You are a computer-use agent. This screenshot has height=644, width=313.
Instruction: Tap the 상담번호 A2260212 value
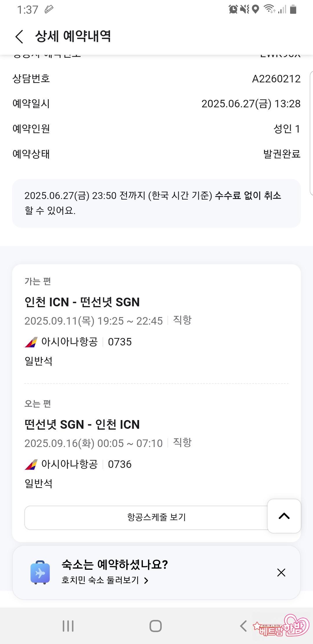tap(276, 79)
